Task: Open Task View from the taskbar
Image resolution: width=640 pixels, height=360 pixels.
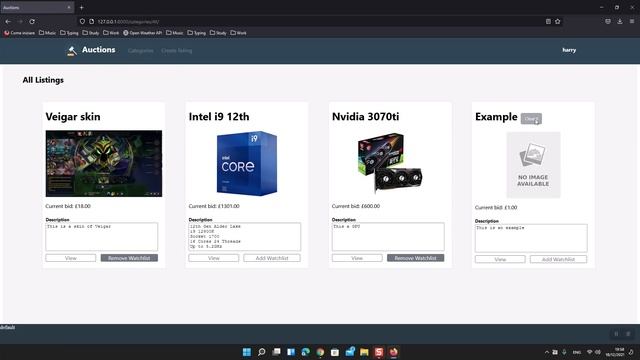Action: click(276, 352)
